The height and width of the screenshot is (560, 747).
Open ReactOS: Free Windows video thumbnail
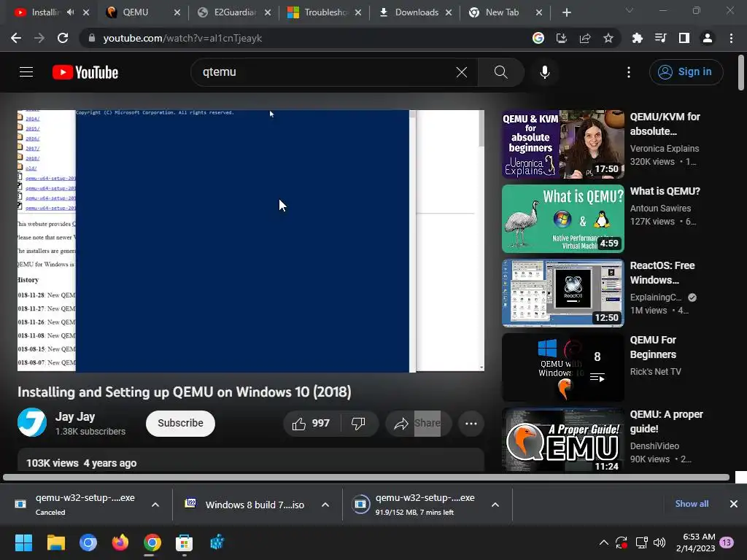tap(563, 293)
